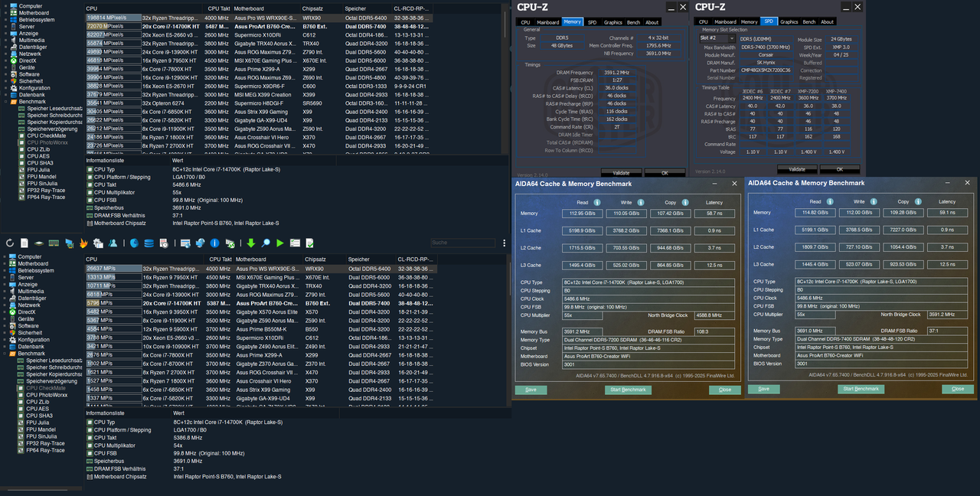Click the checkmark report icon at the toolbar end
Viewport: 980px width, 496px height.
pyautogui.click(x=309, y=243)
